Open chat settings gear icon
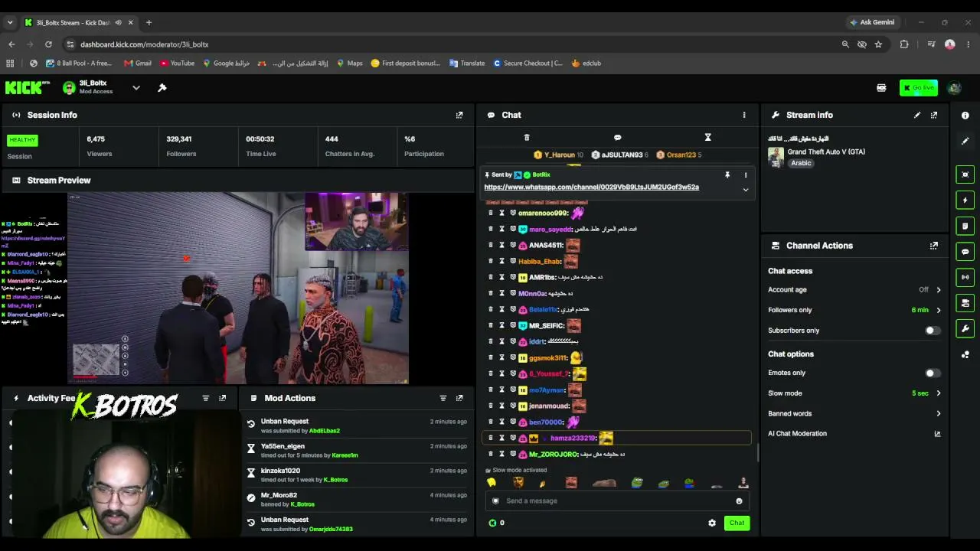 coord(712,523)
